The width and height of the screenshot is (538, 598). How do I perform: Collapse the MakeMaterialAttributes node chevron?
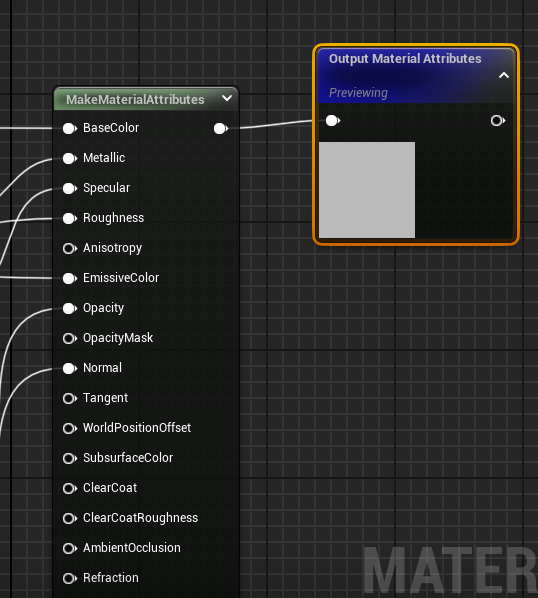click(227, 98)
